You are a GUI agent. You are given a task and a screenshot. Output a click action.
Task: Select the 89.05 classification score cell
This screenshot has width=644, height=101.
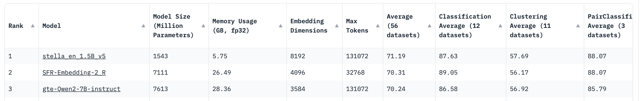click(448, 72)
